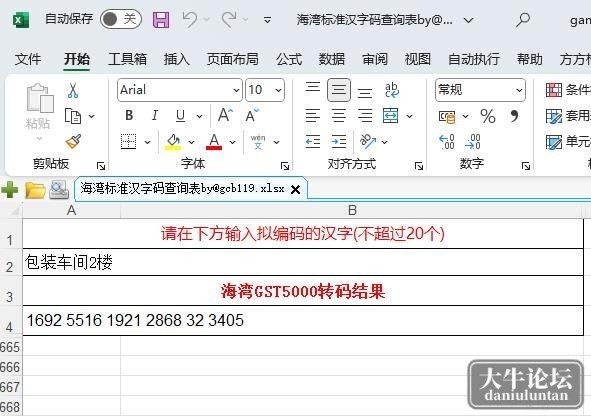Viewport: 591px width, 416px height.
Task: Click Decrease Decimal icon
Action: pyautogui.click(x=473, y=142)
